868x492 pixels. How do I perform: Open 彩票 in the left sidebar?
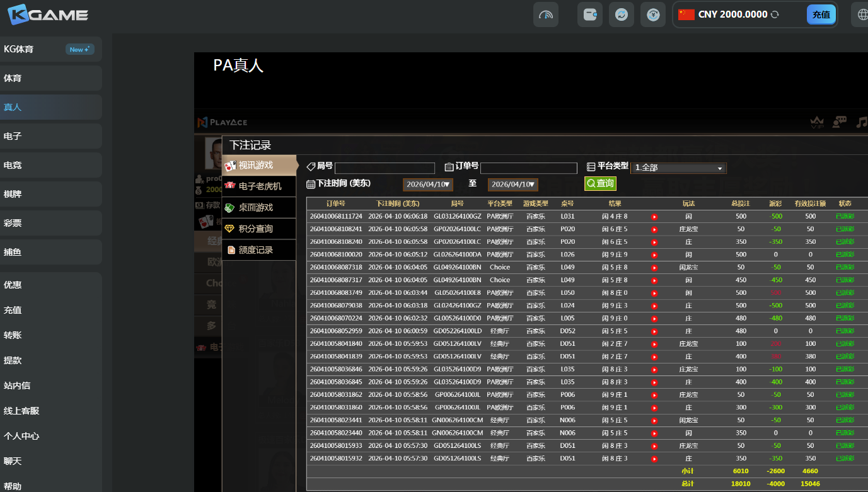50,223
